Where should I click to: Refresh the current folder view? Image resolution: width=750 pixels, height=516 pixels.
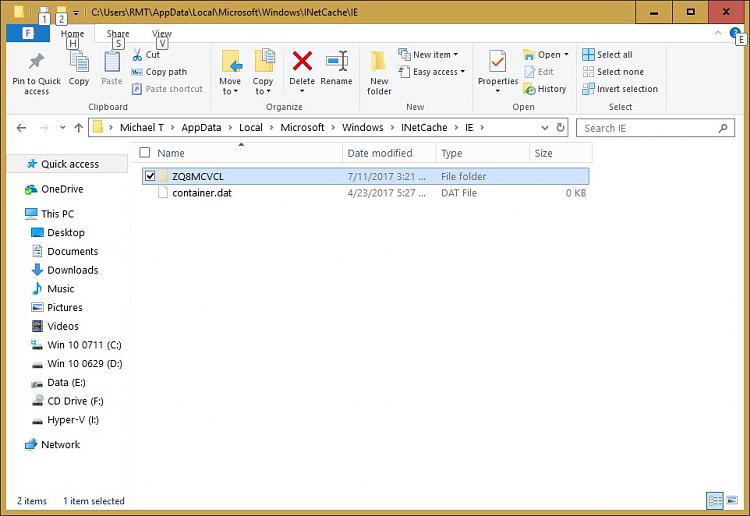click(560, 128)
